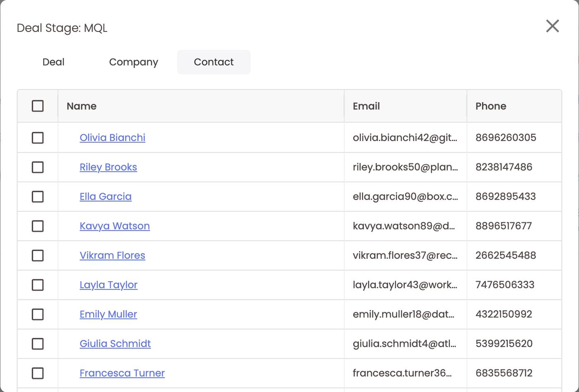Screen dimensions: 579x392
Task: Check the box for Emily Muller
Action: tap(38, 314)
